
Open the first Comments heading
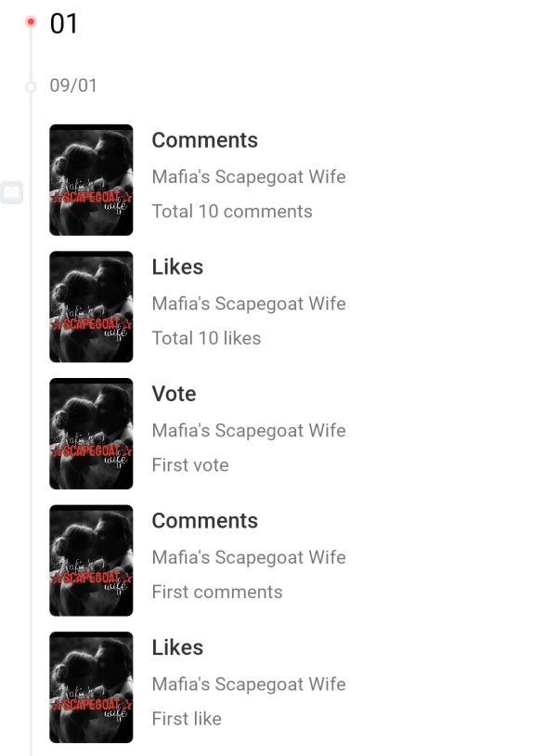205,140
